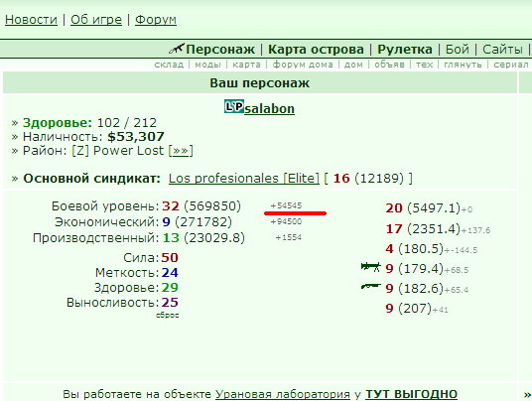Click the +54545 combat experience remainder
Viewport: 532px width, 401px height.
pos(286,205)
